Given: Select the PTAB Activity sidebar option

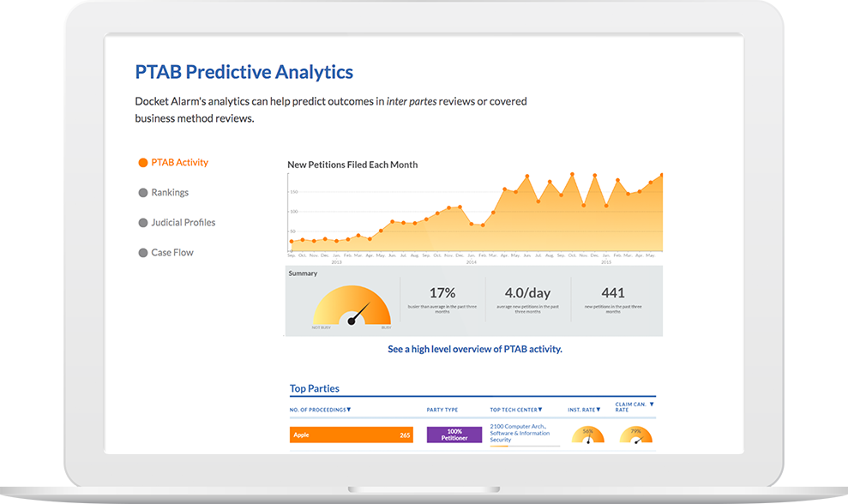Looking at the screenshot, I should click(177, 162).
